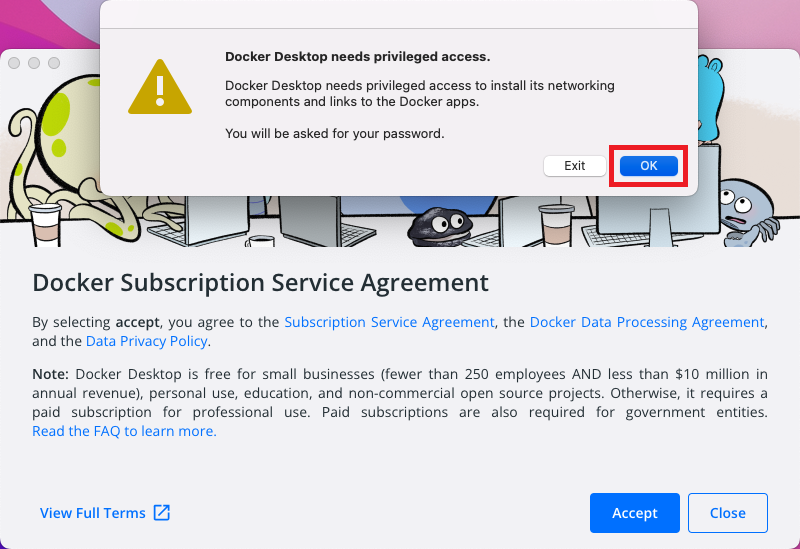Click the Docker Subscription Service Agreement heading
Image resolution: width=800 pixels, height=549 pixels.
click(x=260, y=282)
